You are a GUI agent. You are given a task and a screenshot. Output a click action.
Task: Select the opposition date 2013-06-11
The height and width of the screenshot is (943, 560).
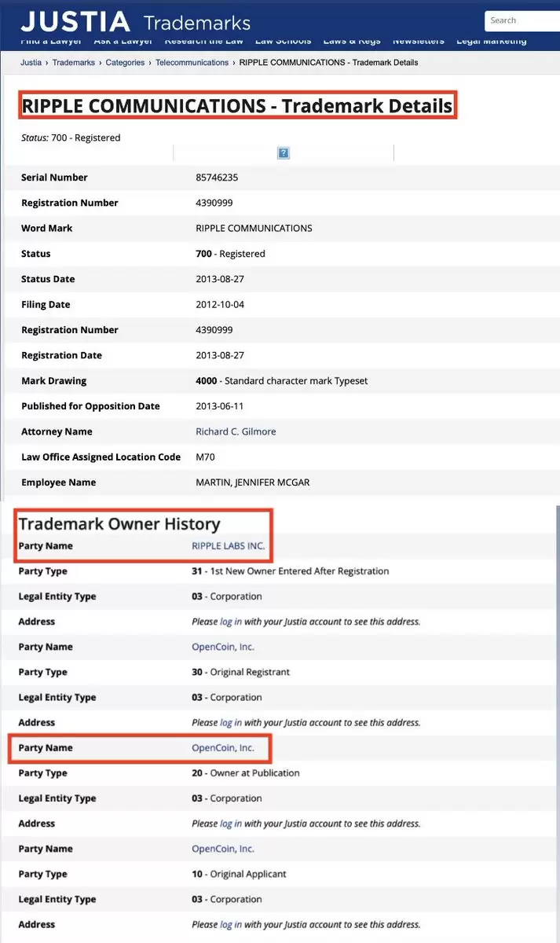click(x=220, y=406)
